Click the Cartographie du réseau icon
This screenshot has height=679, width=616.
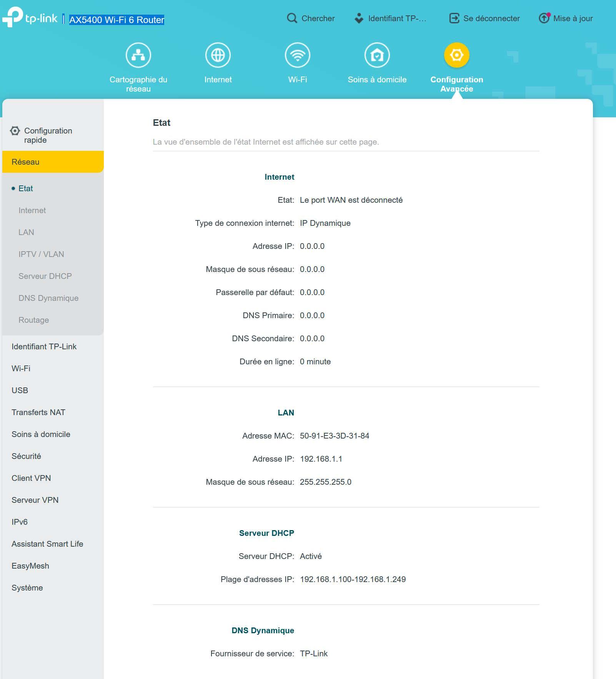point(138,55)
